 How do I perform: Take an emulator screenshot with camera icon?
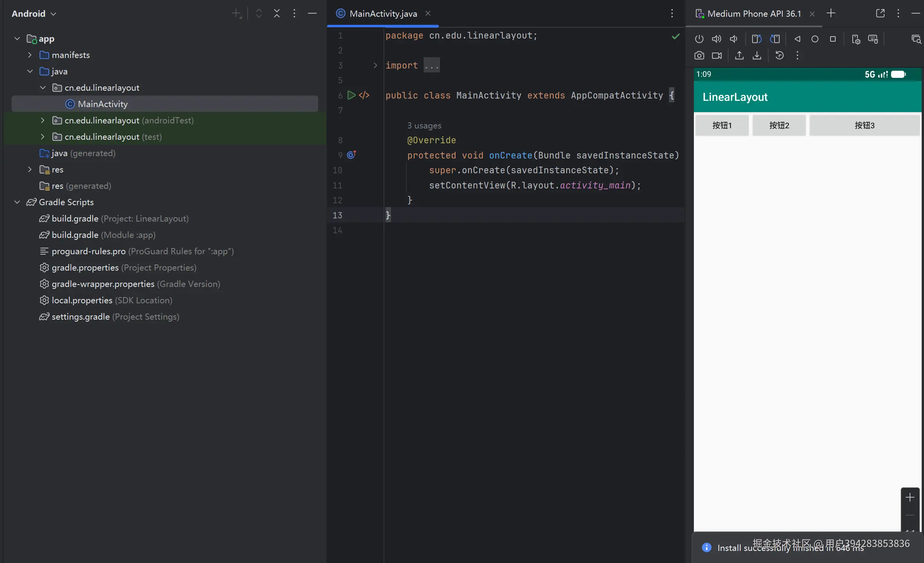click(x=699, y=56)
